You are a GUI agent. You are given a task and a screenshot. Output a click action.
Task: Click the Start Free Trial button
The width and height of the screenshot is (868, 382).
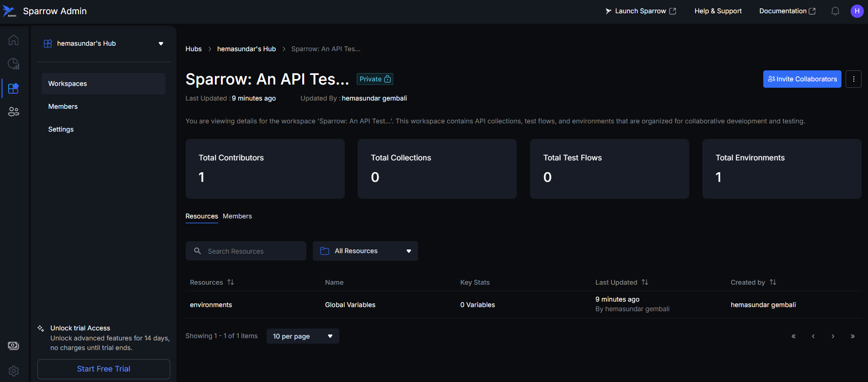point(103,369)
